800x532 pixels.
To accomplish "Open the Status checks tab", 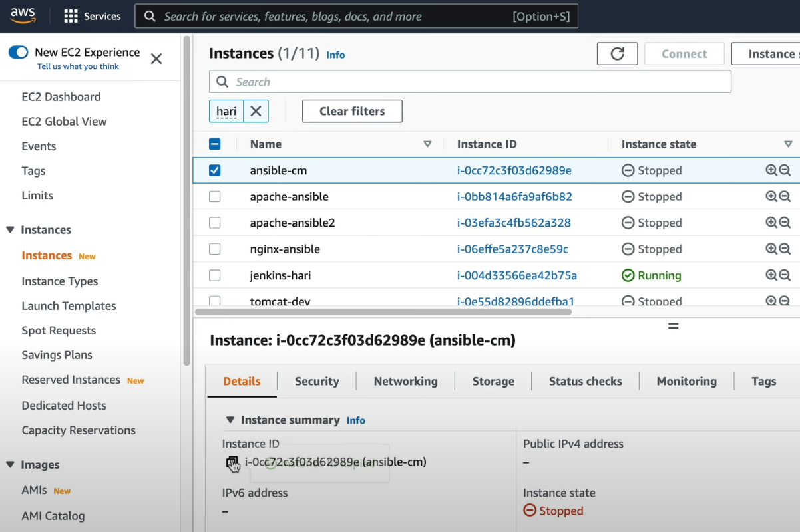I will pos(586,381).
